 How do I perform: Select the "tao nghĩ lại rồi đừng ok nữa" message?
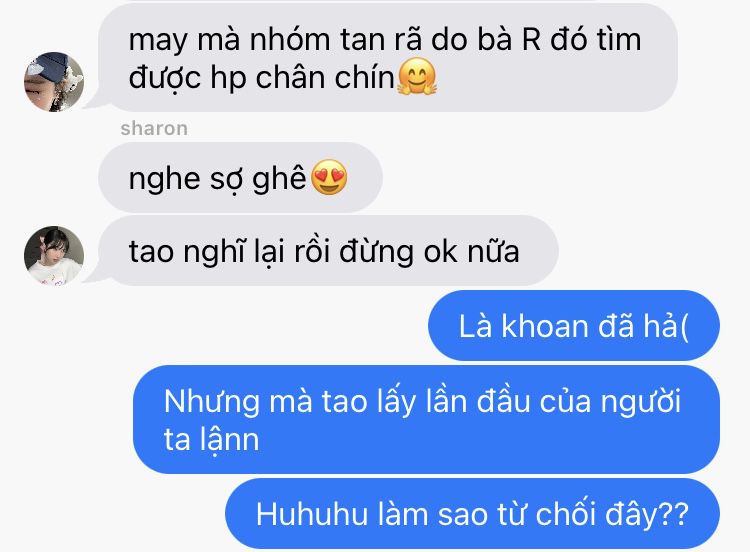pyautogui.click(x=328, y=251)
